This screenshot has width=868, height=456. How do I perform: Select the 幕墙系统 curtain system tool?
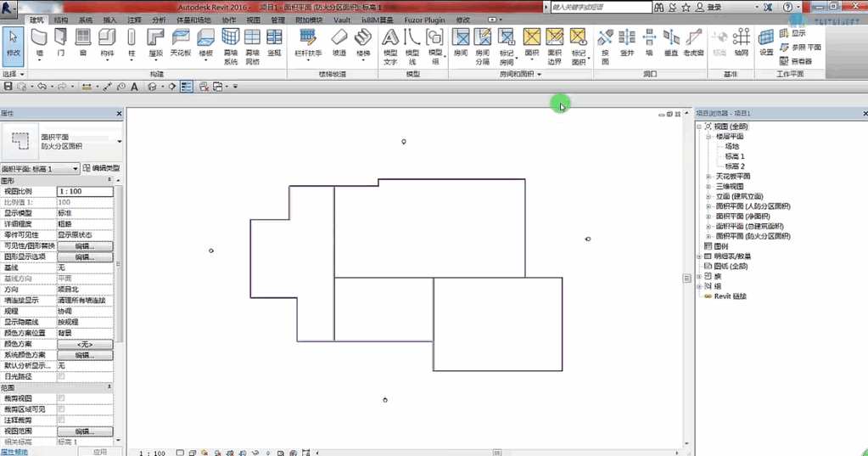click(230, 47)
